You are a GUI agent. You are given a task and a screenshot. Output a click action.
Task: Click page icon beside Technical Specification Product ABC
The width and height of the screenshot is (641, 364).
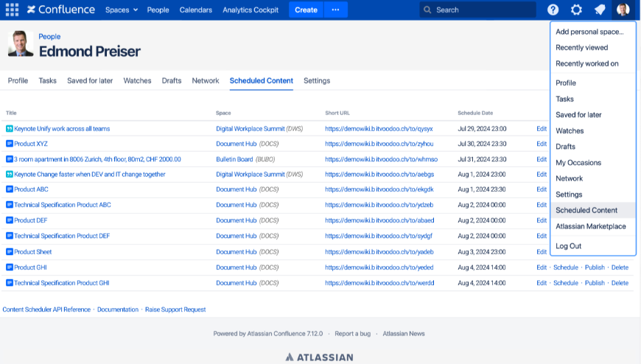click(10, 205)
